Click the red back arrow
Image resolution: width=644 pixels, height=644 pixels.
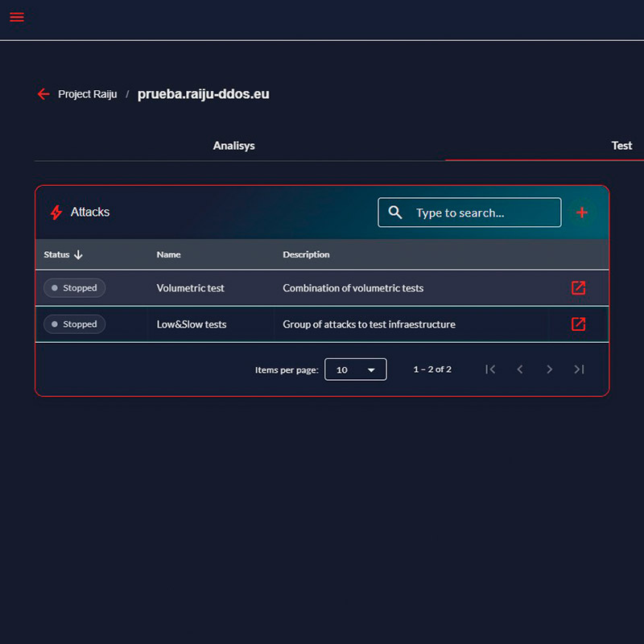coord(43,94)
